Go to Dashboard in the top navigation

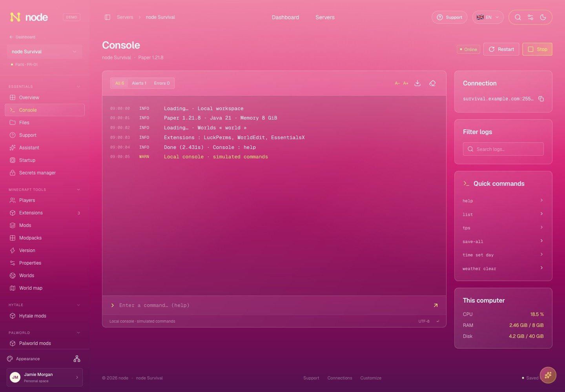pyautogui.click(x=285, y=17)
